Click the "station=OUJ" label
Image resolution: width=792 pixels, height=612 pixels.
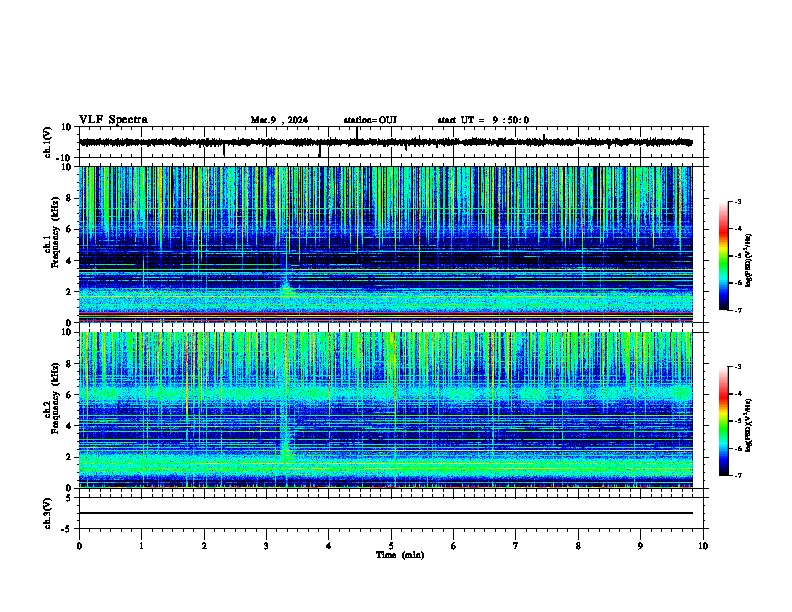coord(370,120)
